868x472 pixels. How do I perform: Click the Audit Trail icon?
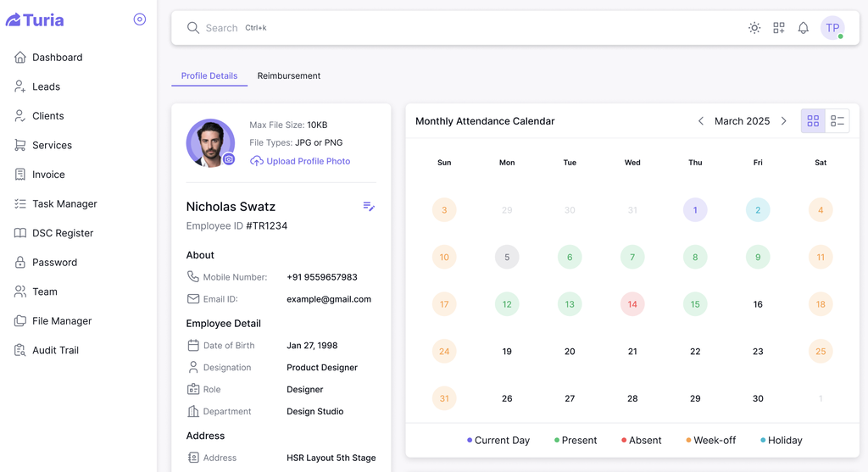(20, 350)
